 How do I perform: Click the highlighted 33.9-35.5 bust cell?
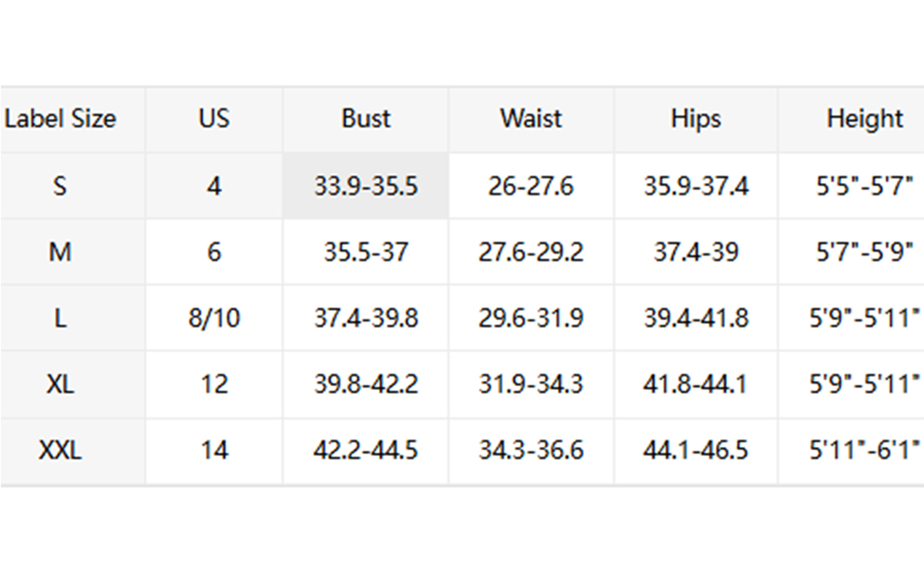(x=366, y=186)
